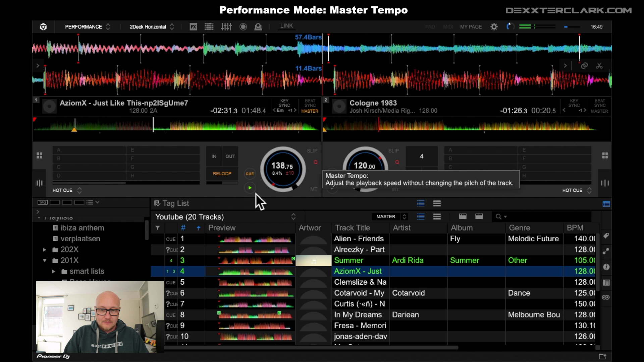Expand the 202X folder

tap(45, 250)
